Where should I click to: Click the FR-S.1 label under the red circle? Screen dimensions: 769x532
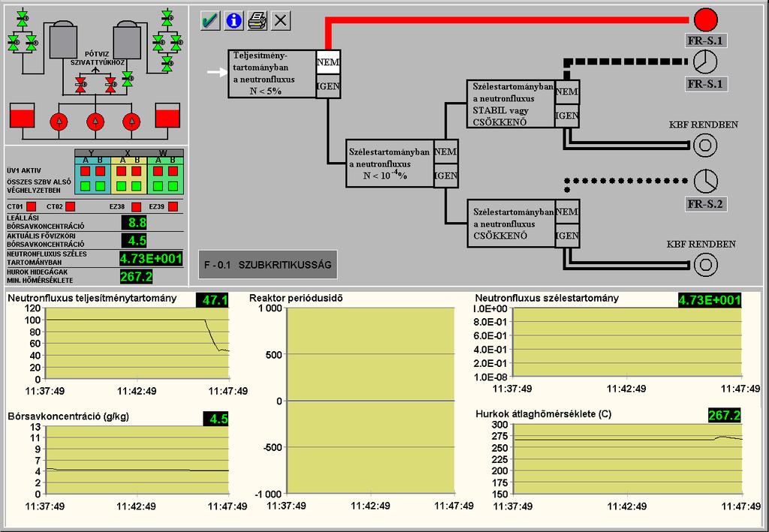tap(705, 41)
